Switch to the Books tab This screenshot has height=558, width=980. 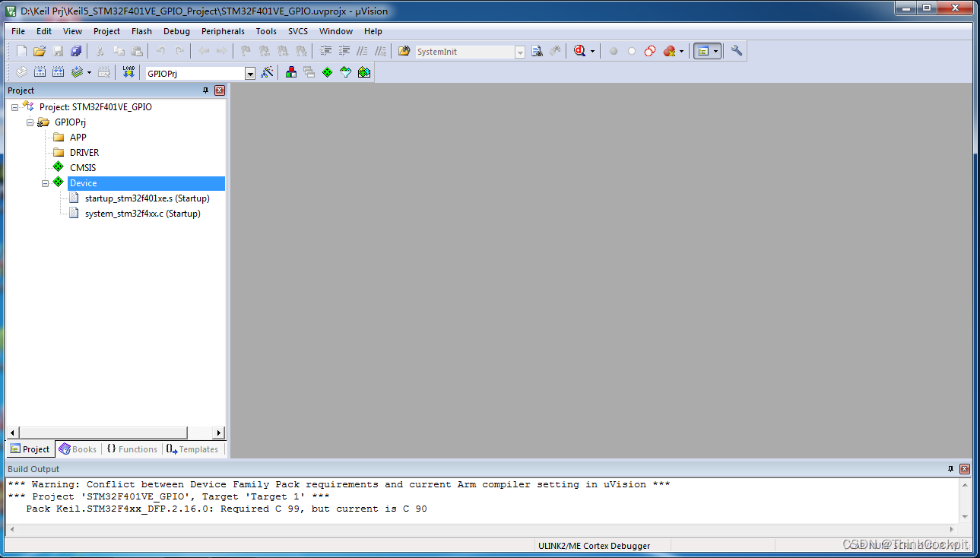click(x=78, y=449)
